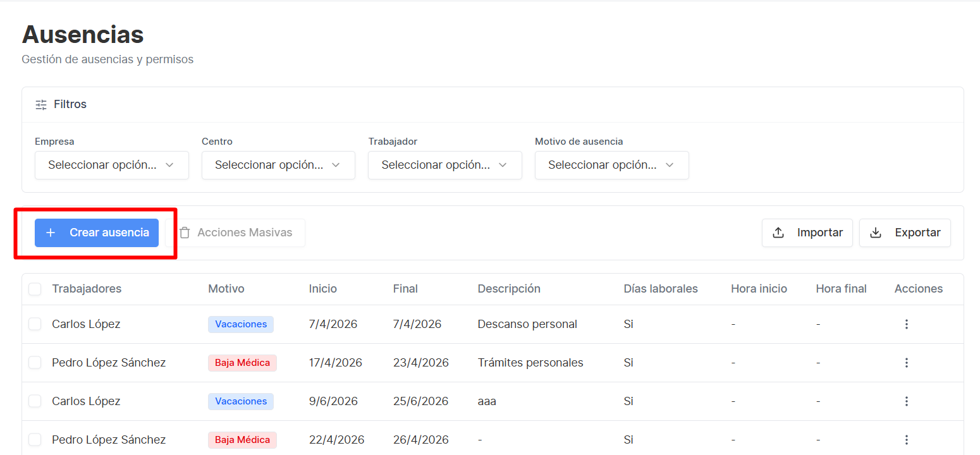This screenshot has height=455, width=980.
Task: Expand the Empresa dropdown
Action: [112, 165]
